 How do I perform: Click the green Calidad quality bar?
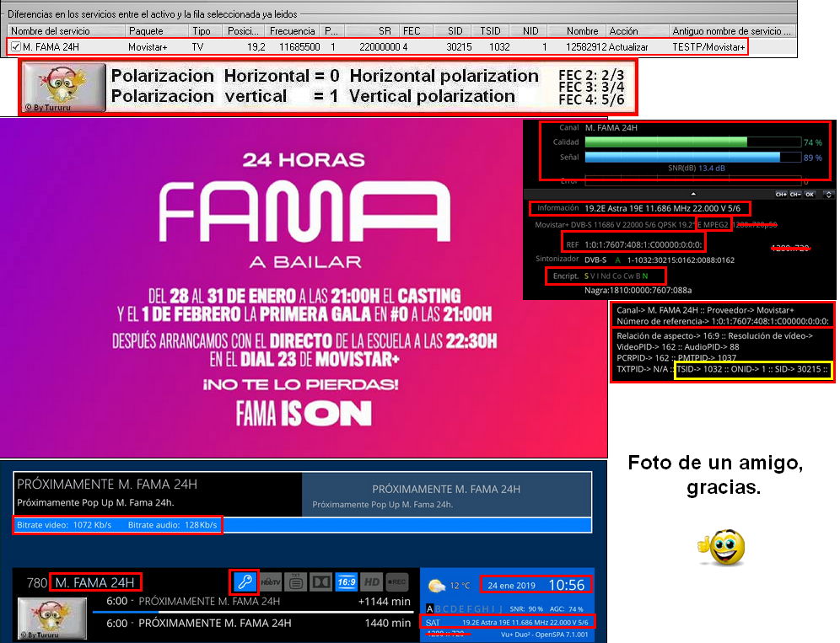pyautogui.click(x=666, y=142)
